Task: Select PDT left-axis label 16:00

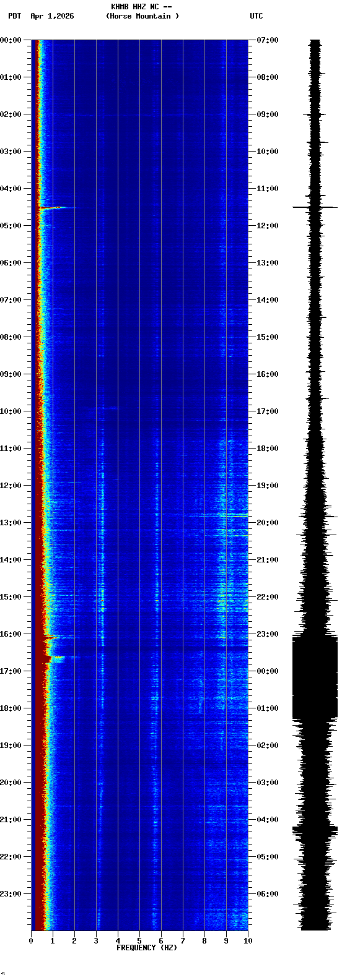Action: click(11, 634)
